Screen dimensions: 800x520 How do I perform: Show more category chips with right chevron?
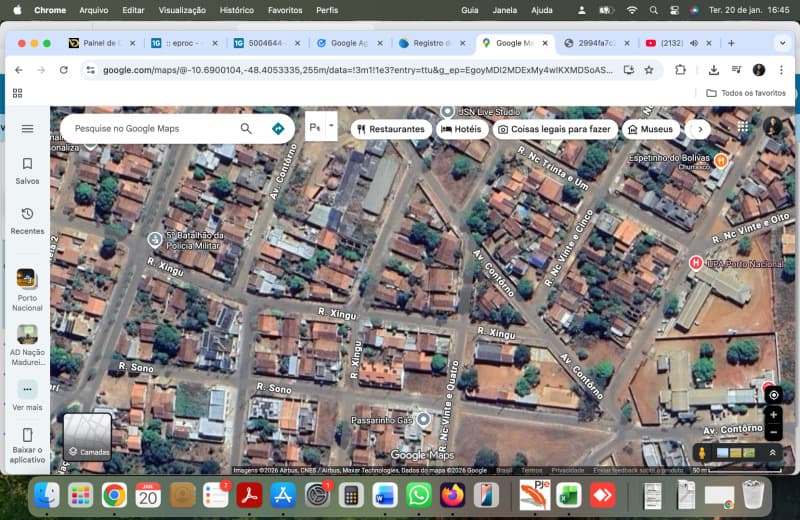pyautogui.click(x=700, y=129)
